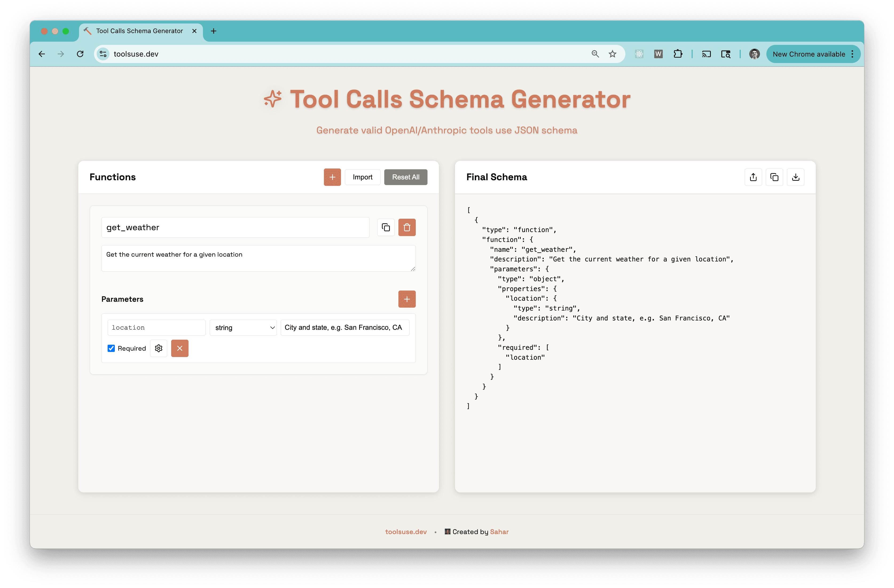
Task: Copy the final schema to clipboard
Action: pos(774,177)
